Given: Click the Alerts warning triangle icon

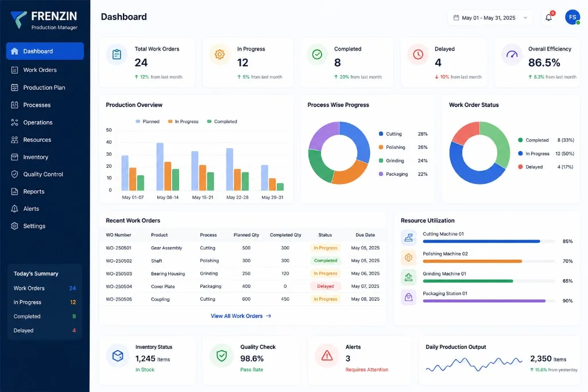Looking at the screenshot, I should tap(327, 356).
